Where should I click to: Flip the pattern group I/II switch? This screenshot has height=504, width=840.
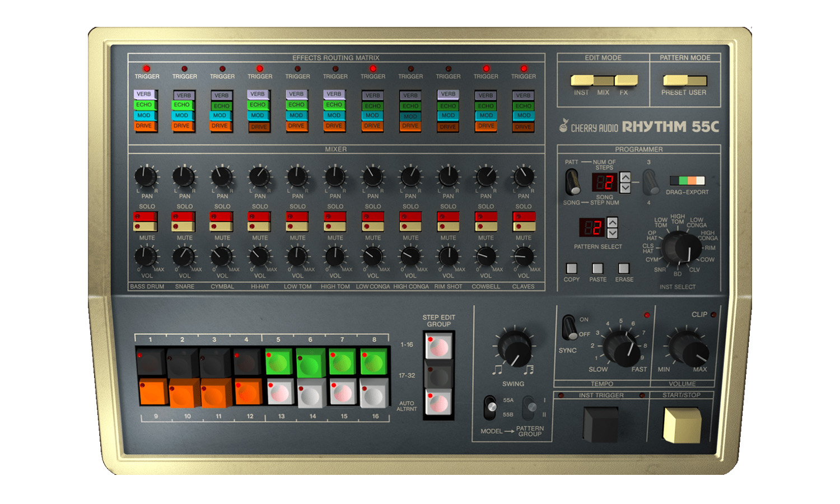529,407
